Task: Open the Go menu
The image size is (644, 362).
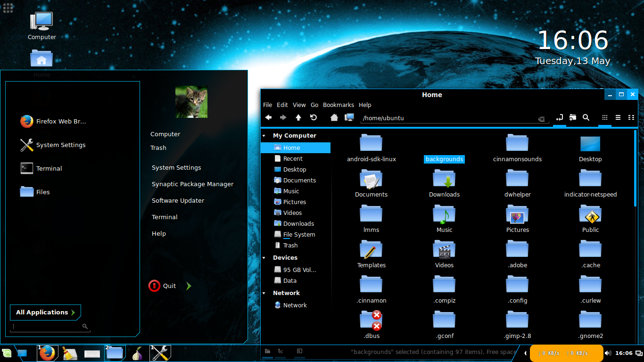Action: click(x=314, y=105)
